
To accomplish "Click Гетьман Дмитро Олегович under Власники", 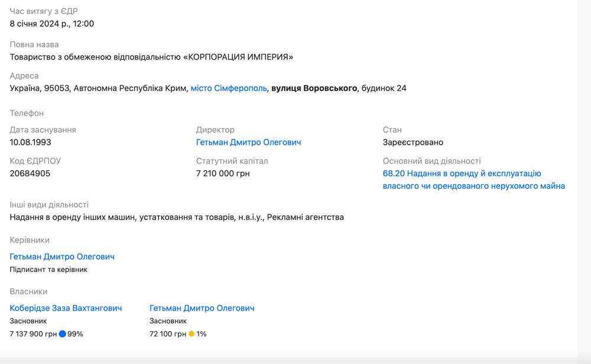I will point(202,308).
